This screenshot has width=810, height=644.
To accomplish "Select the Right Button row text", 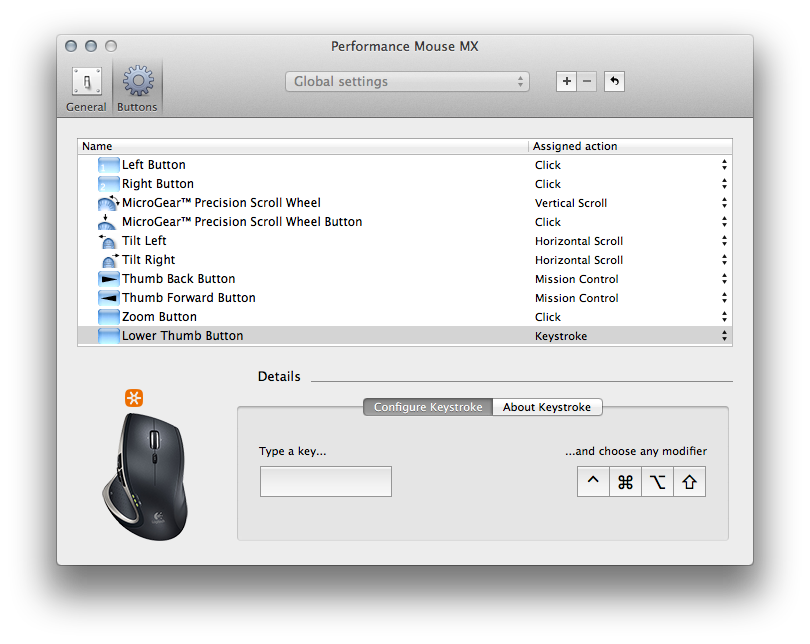I will point(158,184).
